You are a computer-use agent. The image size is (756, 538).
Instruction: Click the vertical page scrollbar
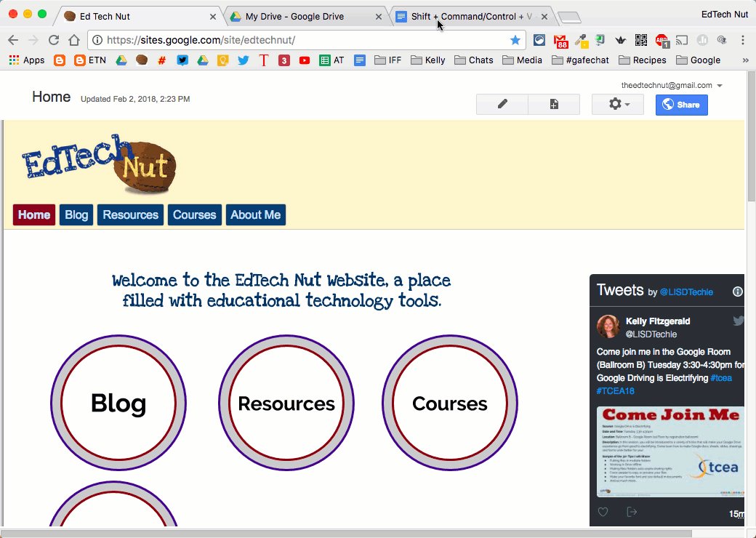tap(751, 136)
